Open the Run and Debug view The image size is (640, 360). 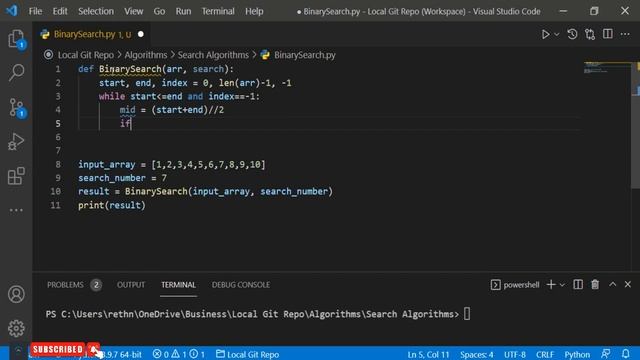(x=16, y=142)
